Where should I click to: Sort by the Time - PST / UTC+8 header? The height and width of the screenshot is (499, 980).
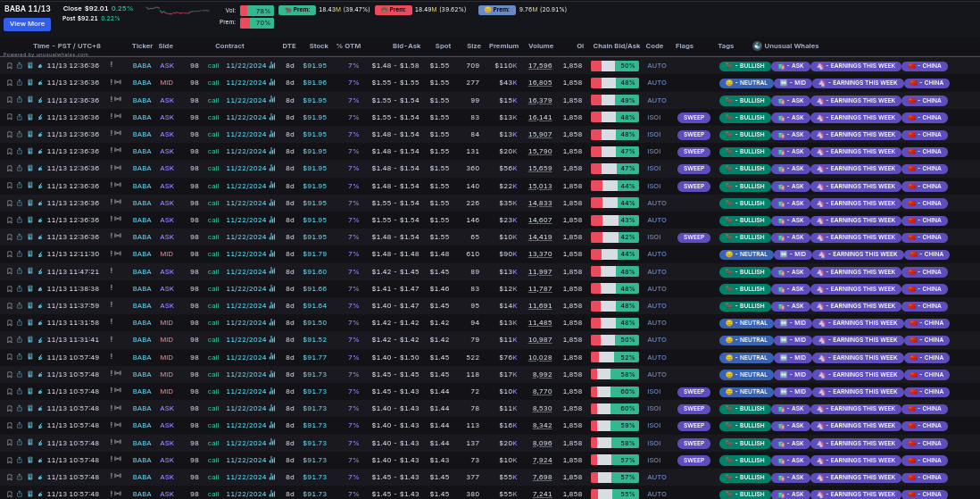click(x=67, y=46)
